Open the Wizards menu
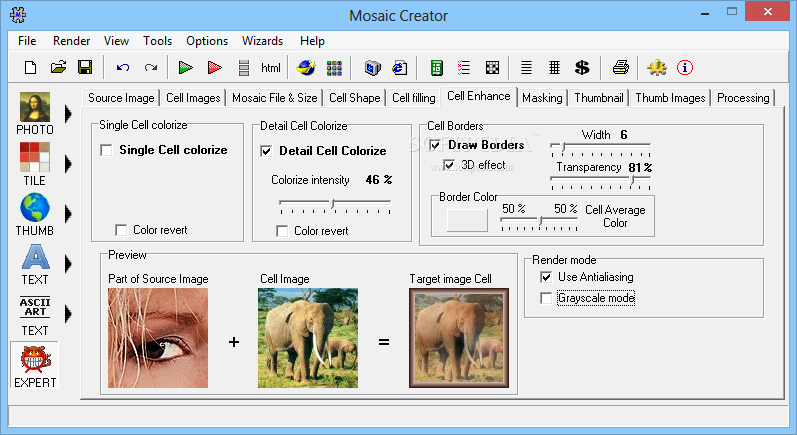797x435 pixels. 262,41
